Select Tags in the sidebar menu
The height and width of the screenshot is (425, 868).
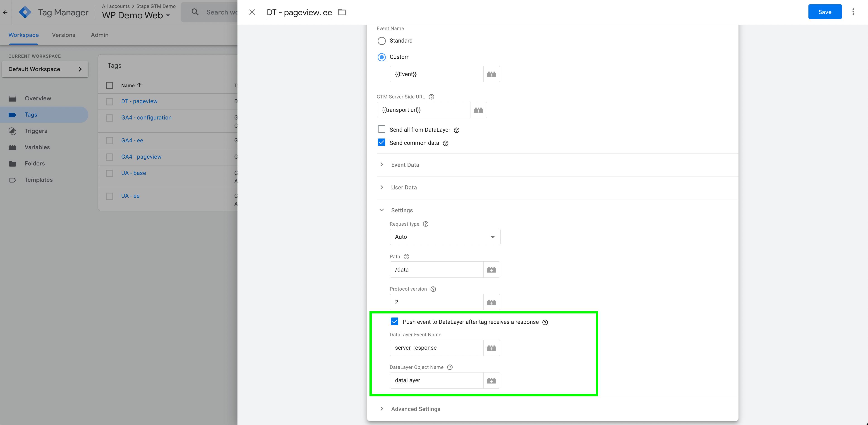[x=44, y=115]
